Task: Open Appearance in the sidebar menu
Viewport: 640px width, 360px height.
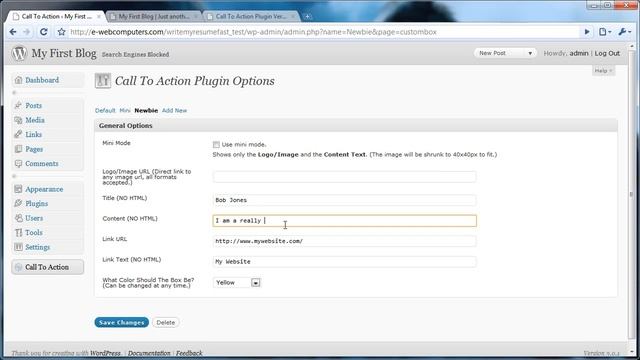Action: pos(44,189)
